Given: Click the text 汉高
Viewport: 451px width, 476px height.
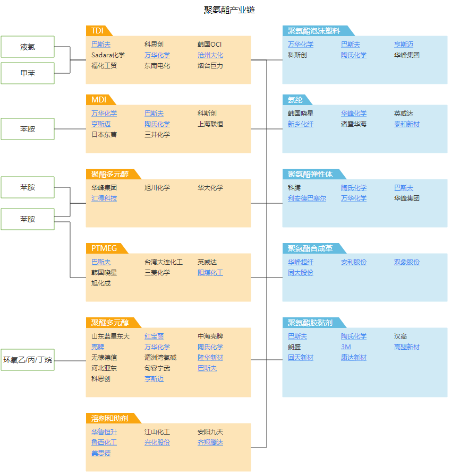Looking at the screenshot, I should tap(400, 336).
